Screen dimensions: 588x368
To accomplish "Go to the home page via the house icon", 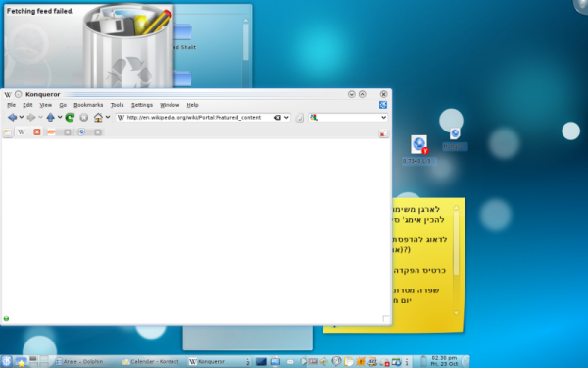I will coord(98,118).
